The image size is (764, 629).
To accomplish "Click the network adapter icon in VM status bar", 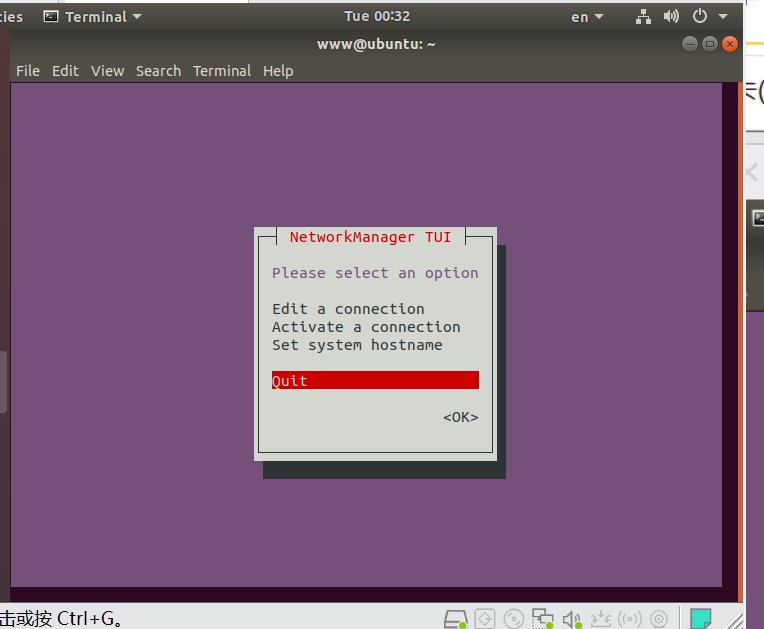I will click(542, 619).
